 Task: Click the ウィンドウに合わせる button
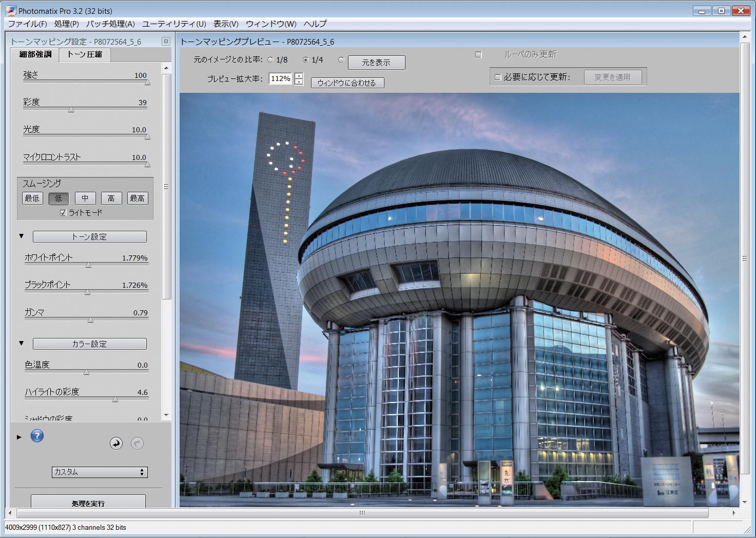click(347, 83)
